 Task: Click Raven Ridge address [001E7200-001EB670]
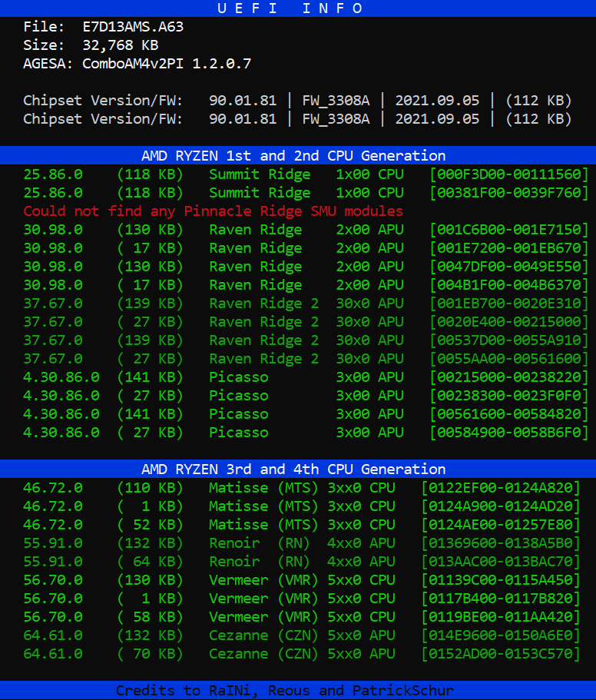pos(509,247)
